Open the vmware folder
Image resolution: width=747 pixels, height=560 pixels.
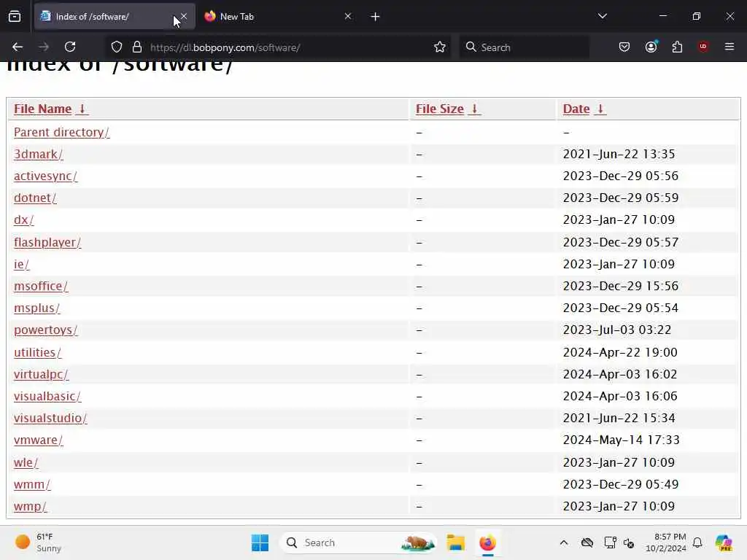tap(38, 440)
